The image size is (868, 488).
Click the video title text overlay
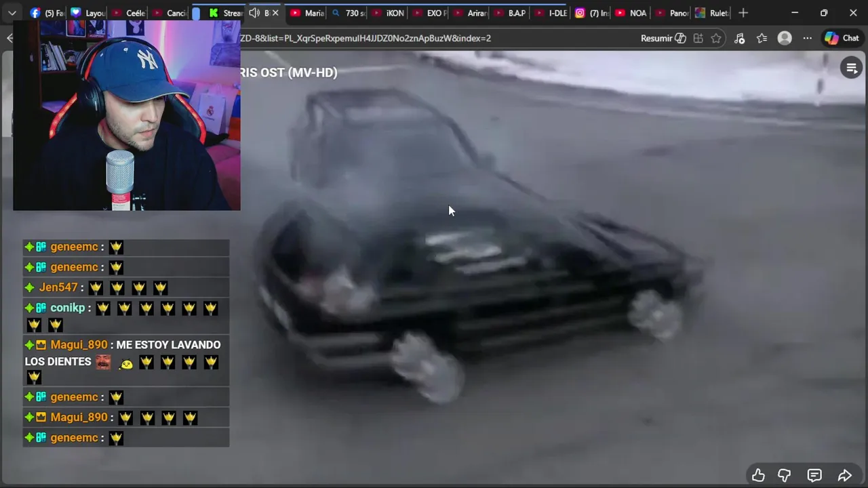click(x=288, y=73)
